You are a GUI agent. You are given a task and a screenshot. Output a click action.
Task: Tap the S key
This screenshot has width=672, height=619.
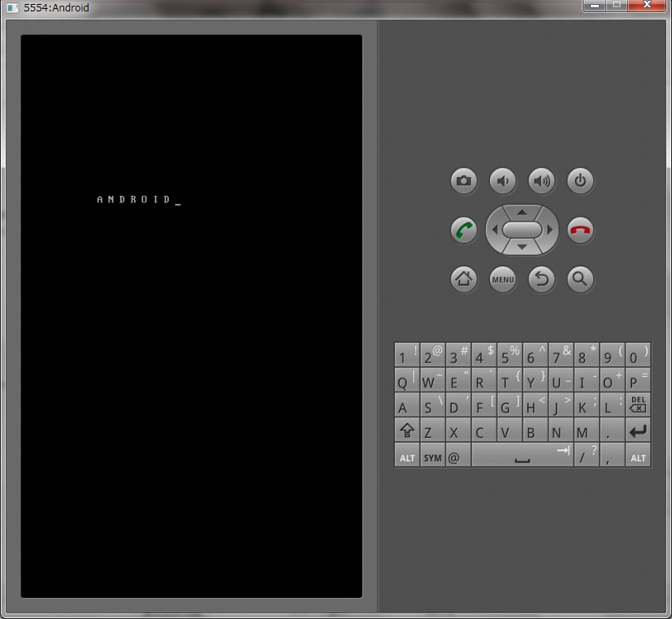(432, 405)
